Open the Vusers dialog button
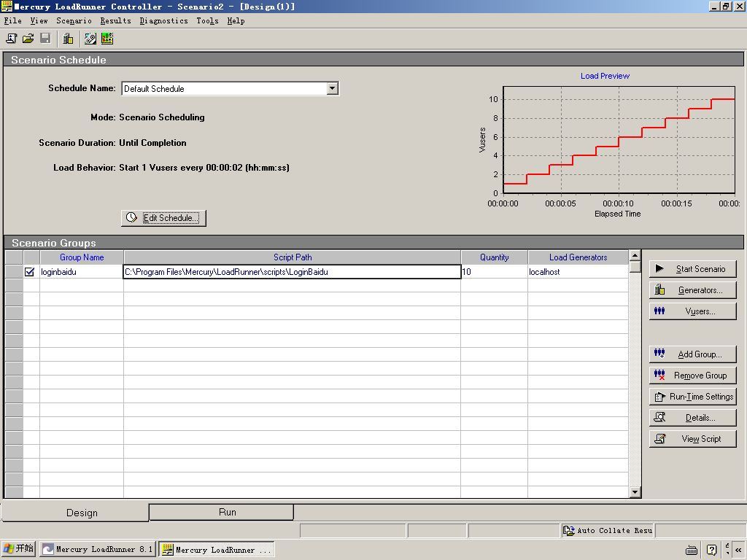This screenshot has width=747, height=560. pyautogui.click(x=693, y=311)
